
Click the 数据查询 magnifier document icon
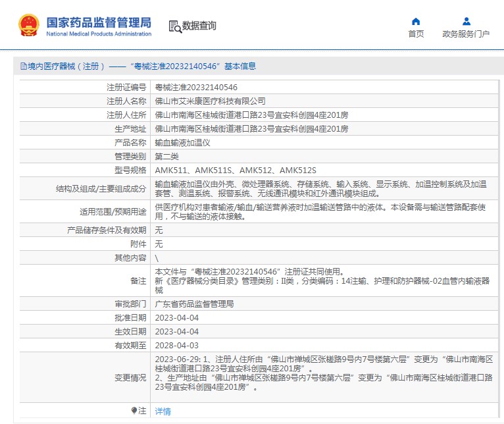pyautogui.click(x=174, y=26)
